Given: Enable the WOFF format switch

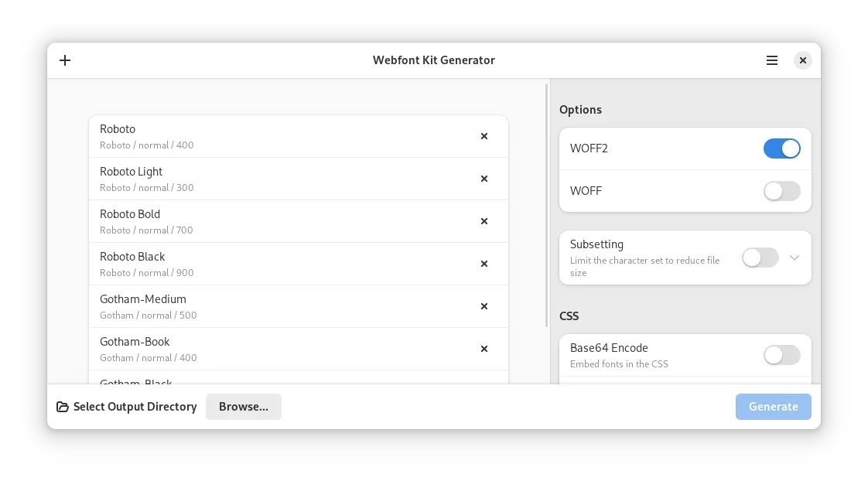Looking at the screenshot, I should (x=781, y=191).
